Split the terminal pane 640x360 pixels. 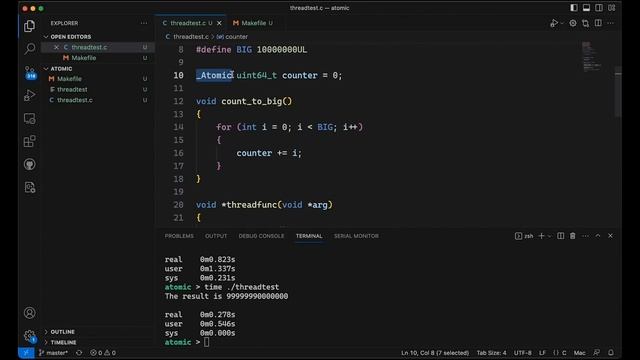coord(560,236)
